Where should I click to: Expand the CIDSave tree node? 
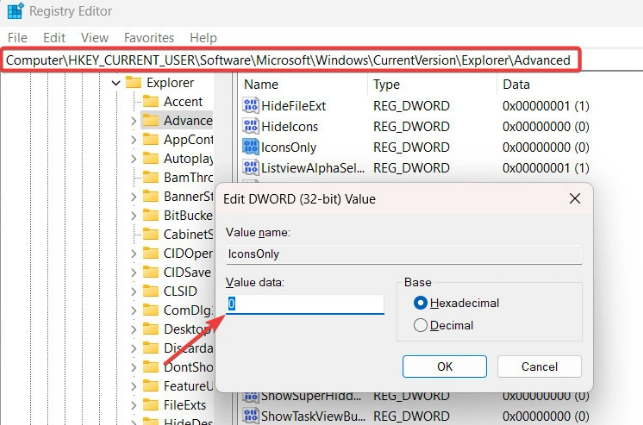coord(134,272)
